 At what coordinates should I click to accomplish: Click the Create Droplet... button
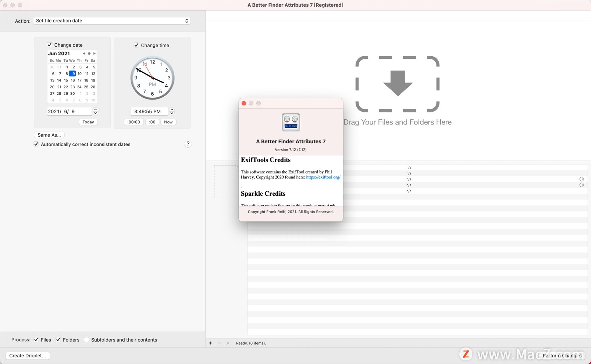click(x=28, y=356)
